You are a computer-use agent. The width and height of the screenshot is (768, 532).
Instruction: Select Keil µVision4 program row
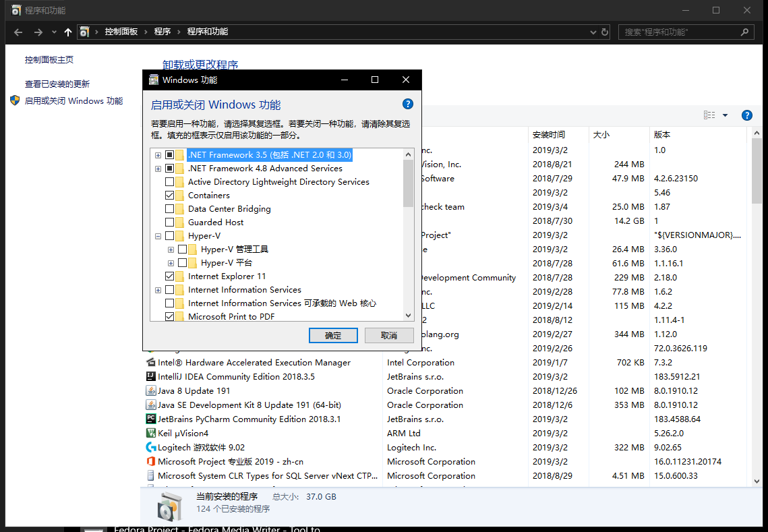[445, 434]
